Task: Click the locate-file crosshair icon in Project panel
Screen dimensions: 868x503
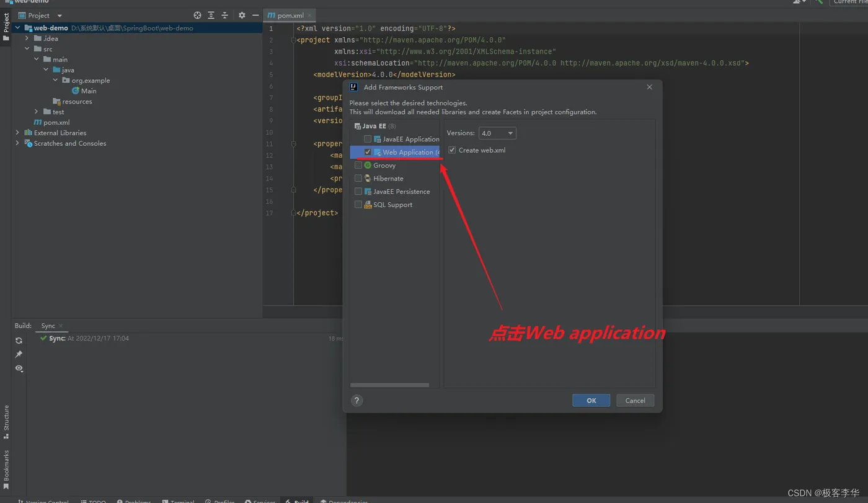Action: click(x=197, y=16)
